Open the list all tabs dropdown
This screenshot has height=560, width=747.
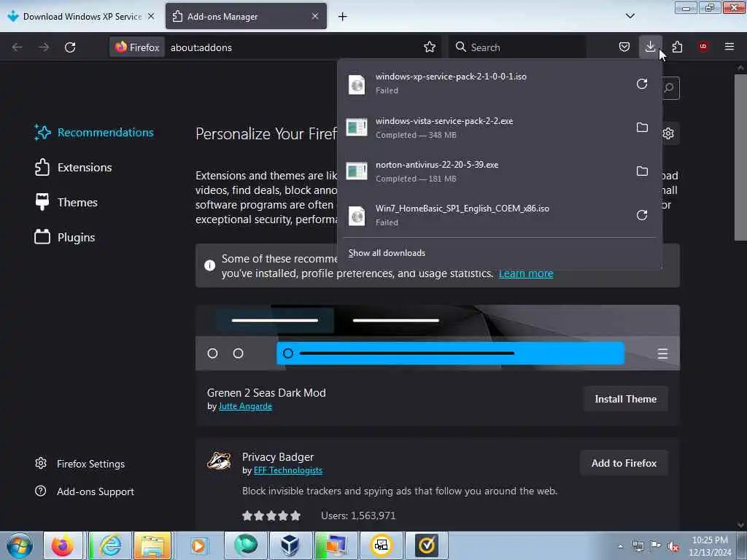[x=630, y=16]
